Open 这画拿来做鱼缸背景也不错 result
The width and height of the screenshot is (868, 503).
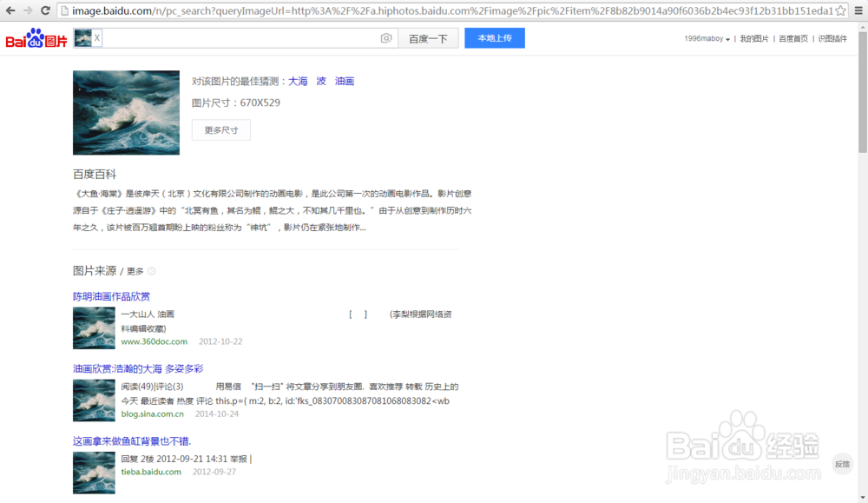pos(132,441)
